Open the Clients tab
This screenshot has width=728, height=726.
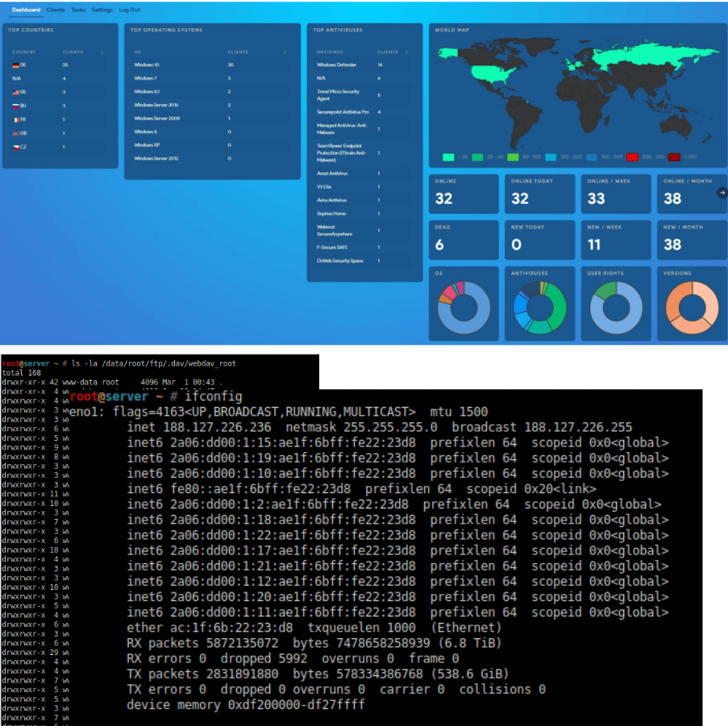[56, 10]
